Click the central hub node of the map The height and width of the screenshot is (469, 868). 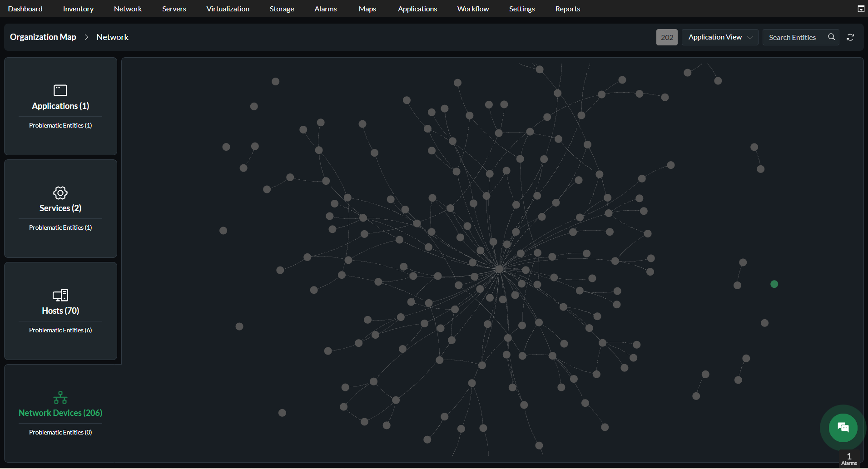tap(499, 269)
